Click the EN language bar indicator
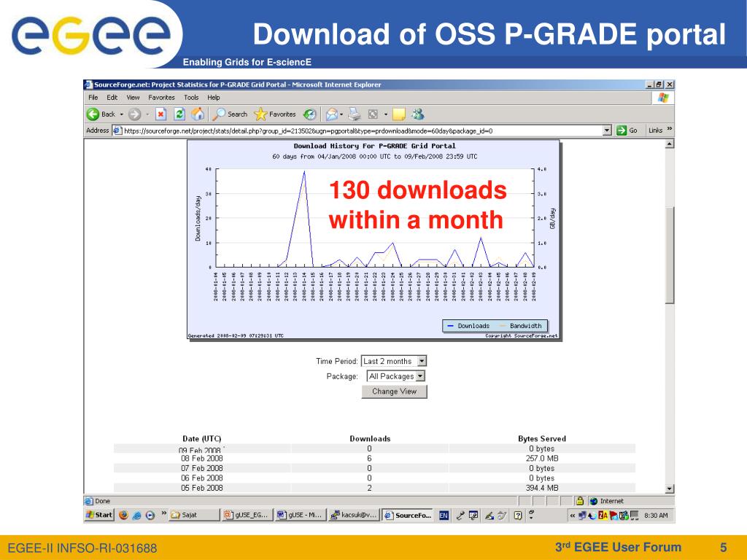 [x=444, y=516]
